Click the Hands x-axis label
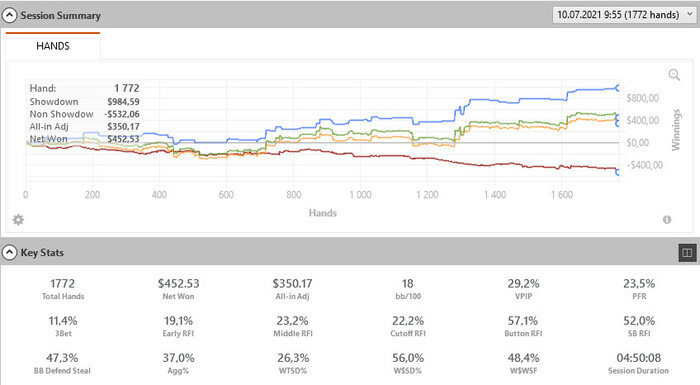This screenshot has width=700, height=385. pos(323,213)
